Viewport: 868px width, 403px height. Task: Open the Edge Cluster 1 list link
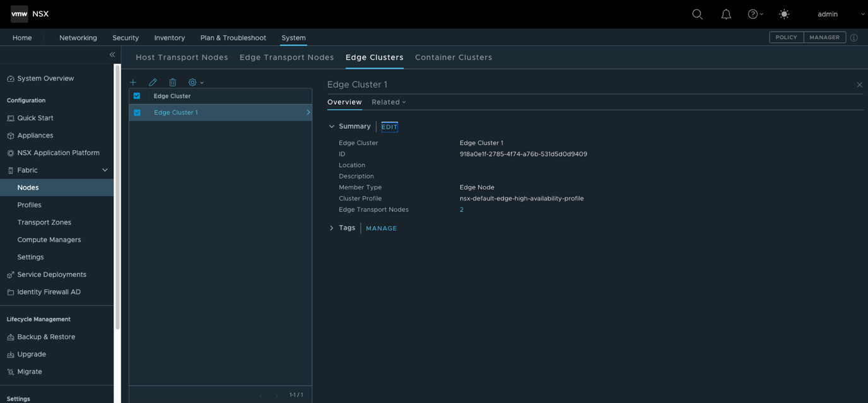(176, 112)
